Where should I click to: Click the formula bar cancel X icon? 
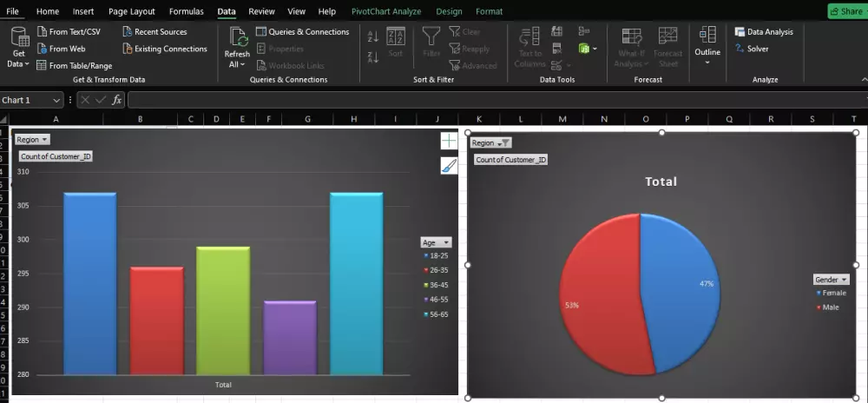click(x=85, y=100)
